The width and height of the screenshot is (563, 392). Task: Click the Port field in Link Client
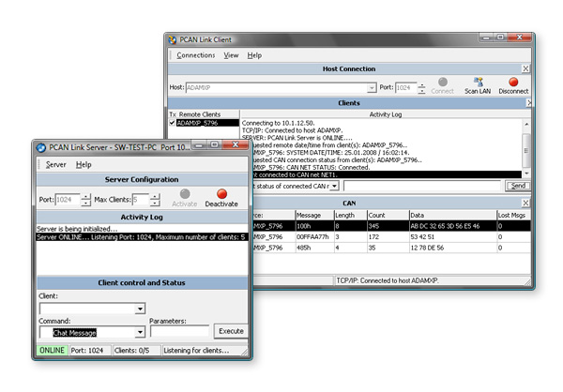(406, 88)
